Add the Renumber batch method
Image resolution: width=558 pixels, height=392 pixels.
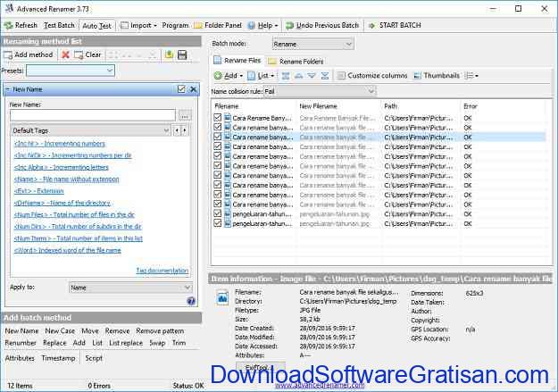21,343
